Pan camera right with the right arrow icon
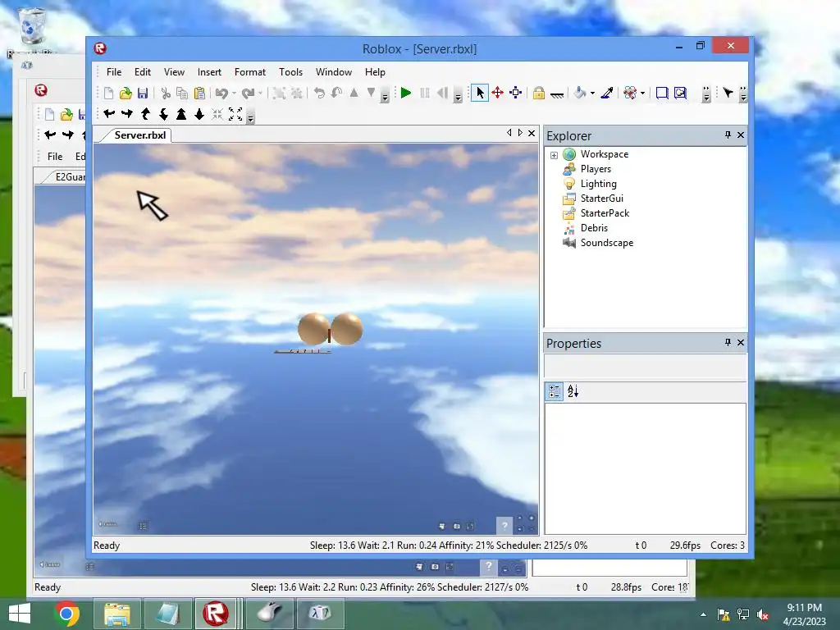840x630 pixels. [127, 113]
